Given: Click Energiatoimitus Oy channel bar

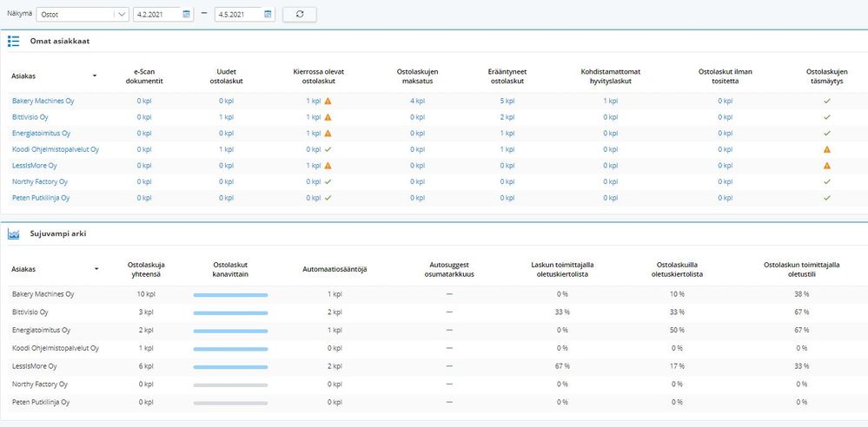Looking at the screenshot, I should tap(230, 332).
